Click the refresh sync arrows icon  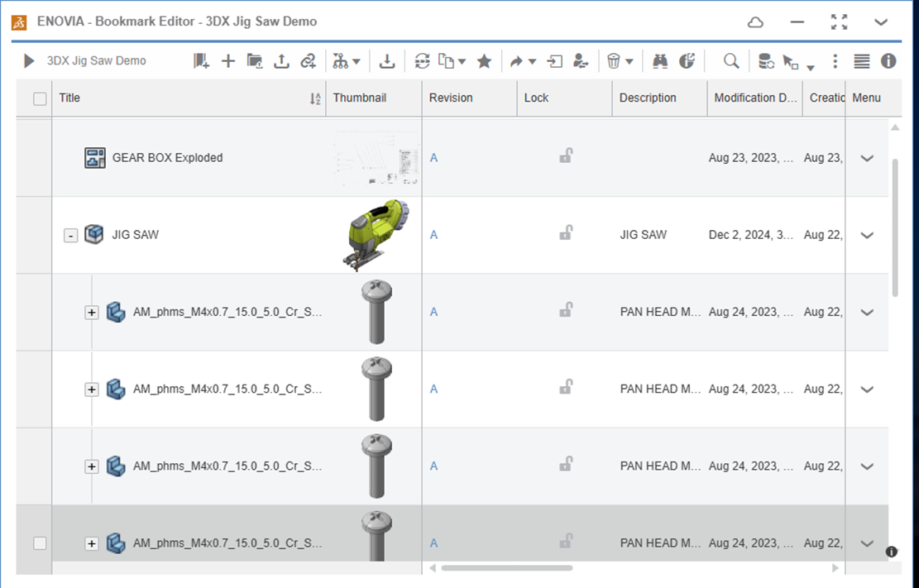click(x=422, y=61)
